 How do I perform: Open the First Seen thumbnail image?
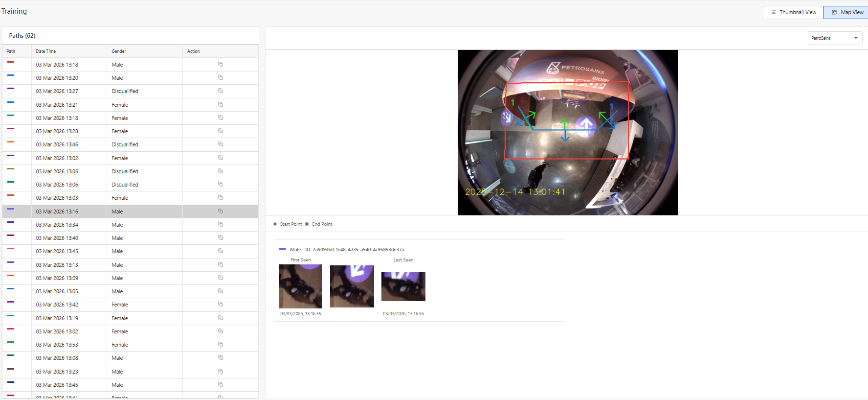coord(301,286)
